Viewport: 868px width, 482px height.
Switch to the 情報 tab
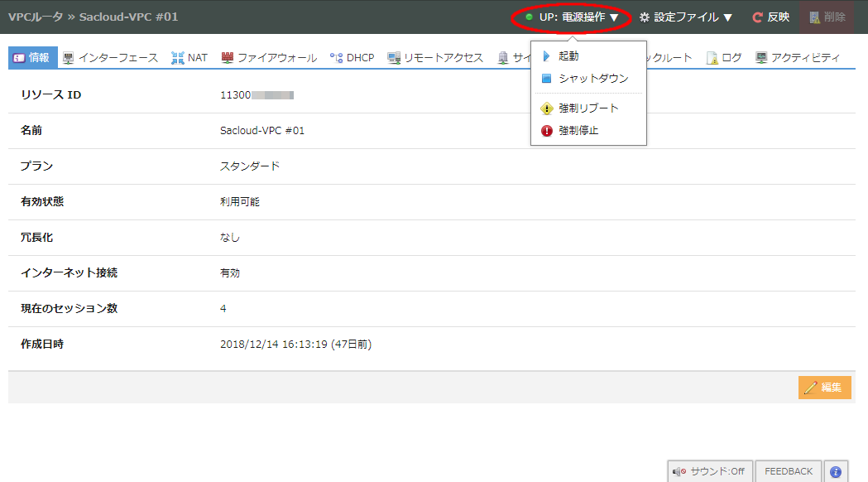click(x=31, y=57)
